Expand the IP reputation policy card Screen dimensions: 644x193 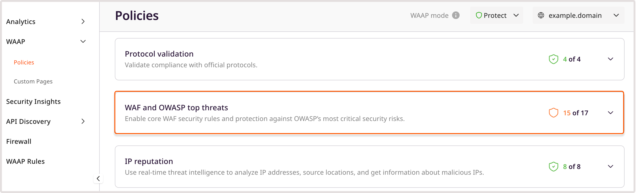pyautogui.click(x=611, y=166)
